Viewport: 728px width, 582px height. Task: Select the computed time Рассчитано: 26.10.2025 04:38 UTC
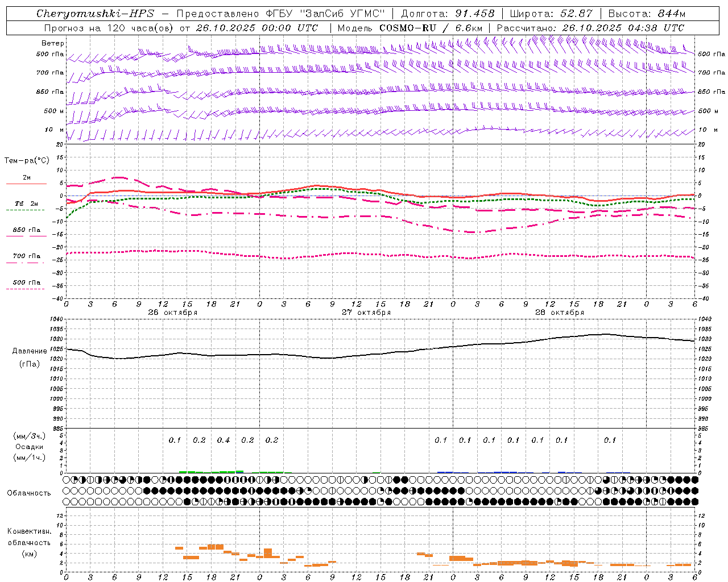[590, 28]
